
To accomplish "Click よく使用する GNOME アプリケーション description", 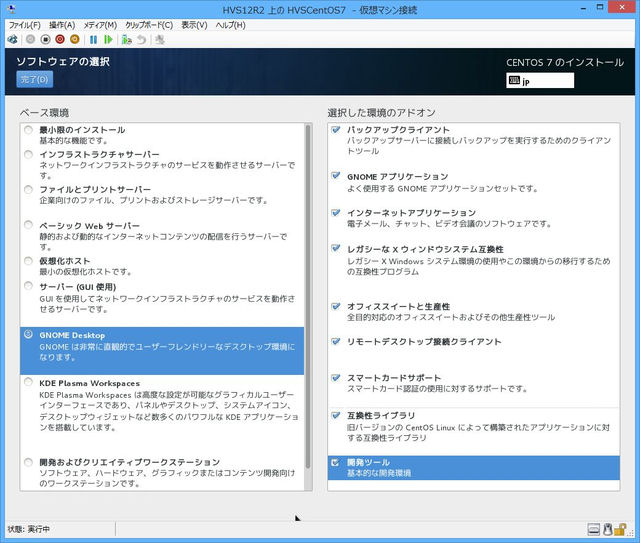I will [x=442, y=189].
